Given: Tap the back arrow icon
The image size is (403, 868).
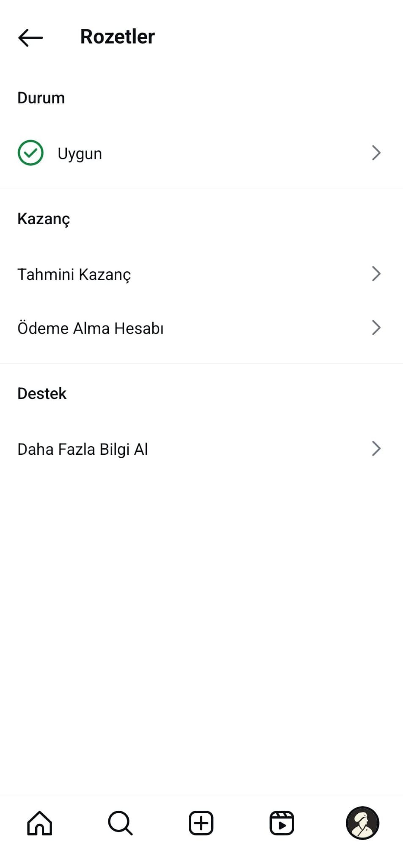Looking at the screenshot, I should [x=30, y=37].
